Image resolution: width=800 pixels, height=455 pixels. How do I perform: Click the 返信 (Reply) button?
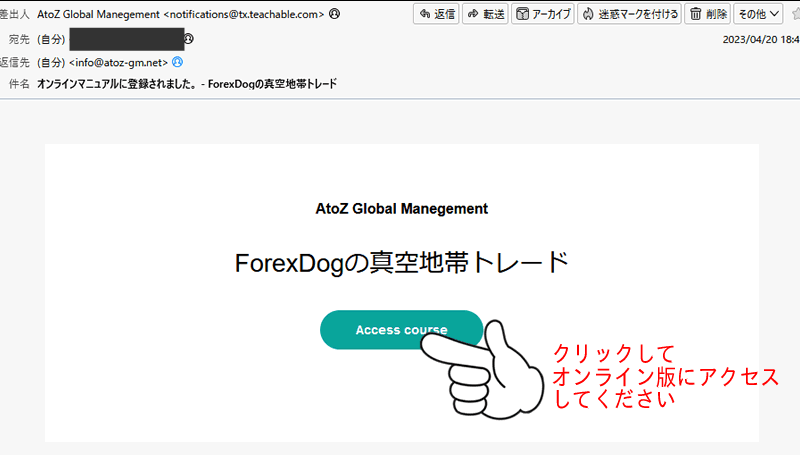pos(434,14)
